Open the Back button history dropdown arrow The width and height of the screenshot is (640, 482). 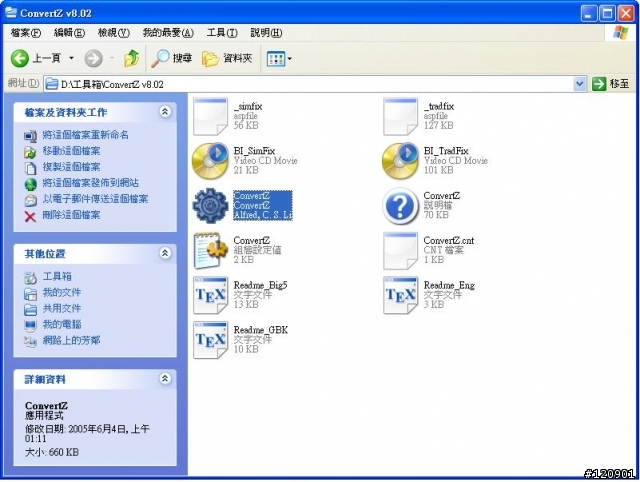coord(71,58)
